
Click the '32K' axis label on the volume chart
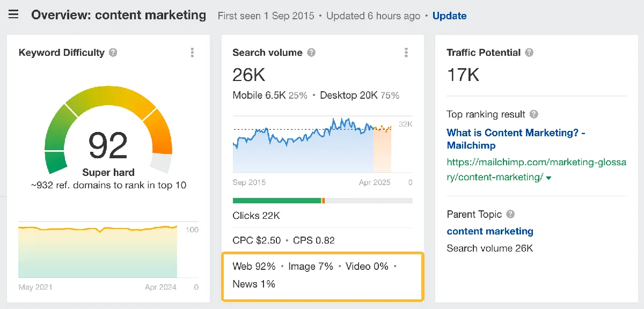pos(406,124)
